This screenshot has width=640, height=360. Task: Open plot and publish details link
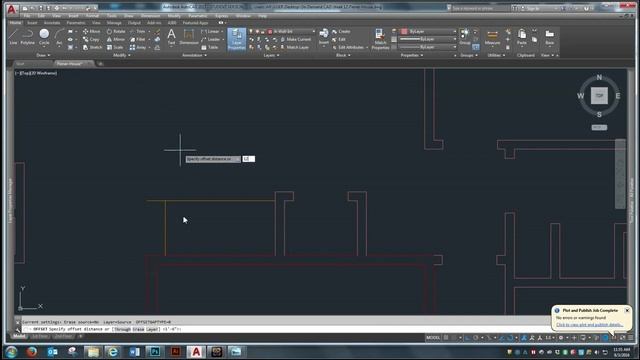pyautogui.click(x=589, y=325)
